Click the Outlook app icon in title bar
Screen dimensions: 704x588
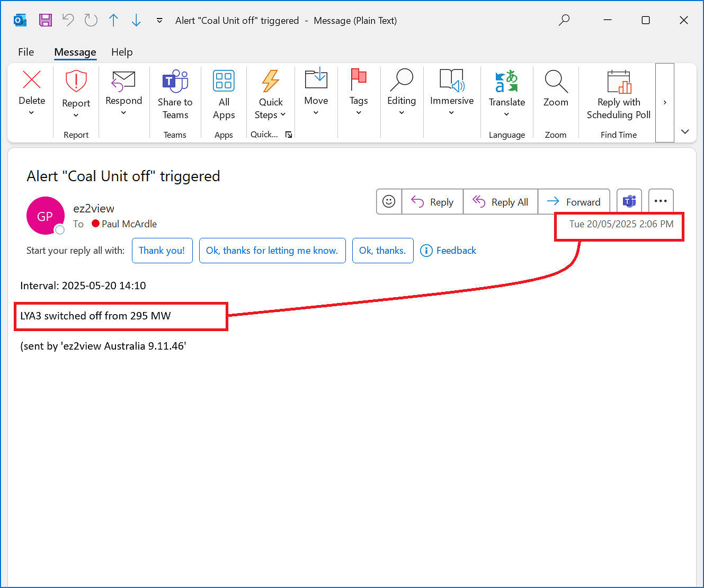[x=20, y=20]
